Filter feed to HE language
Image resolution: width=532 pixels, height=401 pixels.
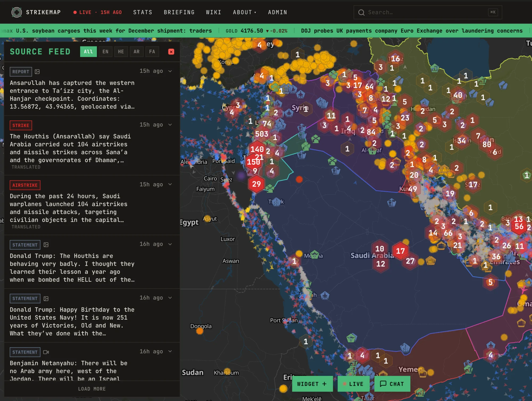(121, 52)
